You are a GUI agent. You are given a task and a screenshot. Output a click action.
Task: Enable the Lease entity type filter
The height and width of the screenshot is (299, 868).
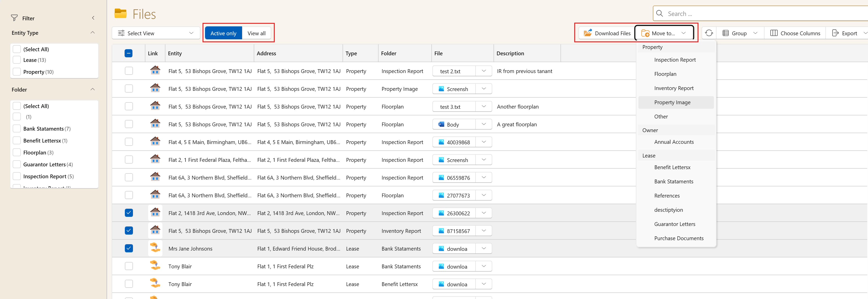17,60
